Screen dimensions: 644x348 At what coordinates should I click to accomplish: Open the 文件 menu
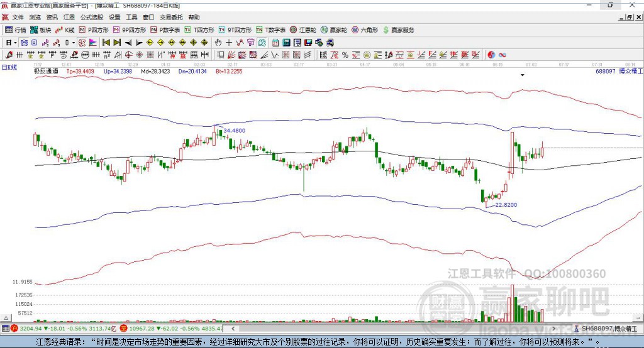(x=18, y=17)
